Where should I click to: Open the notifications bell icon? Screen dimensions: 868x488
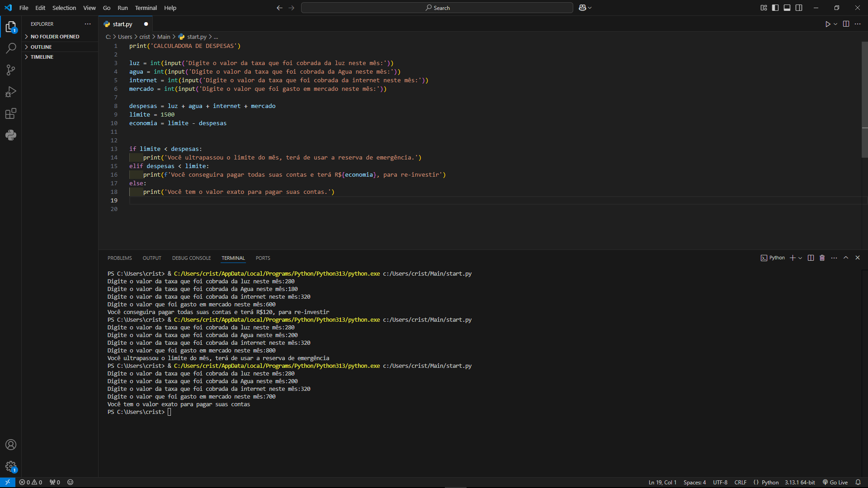point(858,482)
